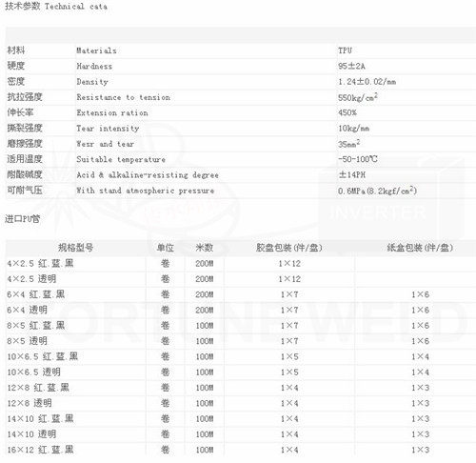Click 'With stand atmospheric pressure' text
The width and height of the screenshot is (476, 463).
pos(146,191)
